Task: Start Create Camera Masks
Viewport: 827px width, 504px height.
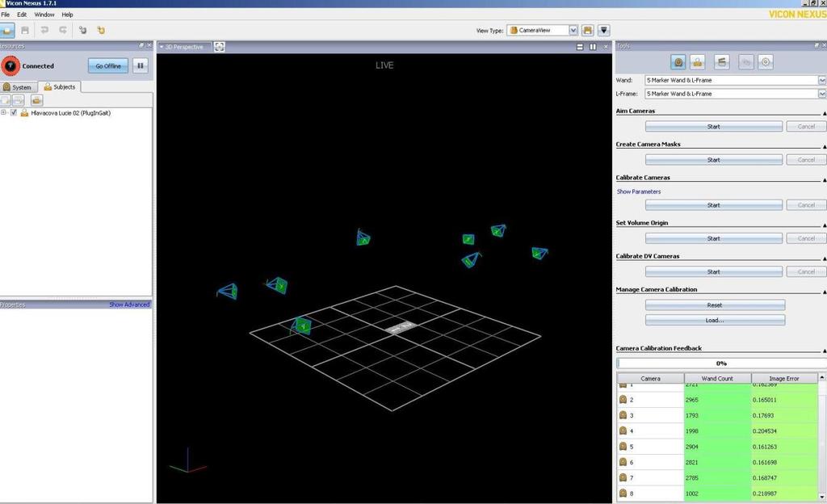Action: pos(714,160)
